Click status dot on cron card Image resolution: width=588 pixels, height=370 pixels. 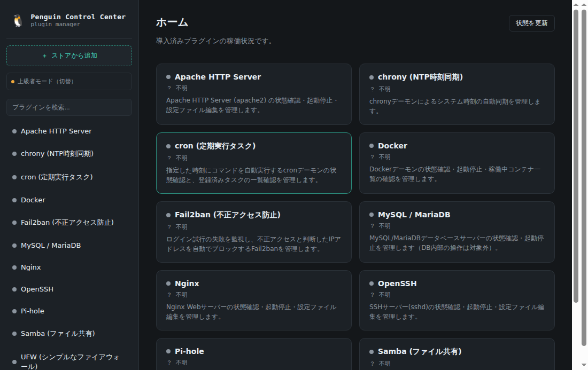click(168, 146)
